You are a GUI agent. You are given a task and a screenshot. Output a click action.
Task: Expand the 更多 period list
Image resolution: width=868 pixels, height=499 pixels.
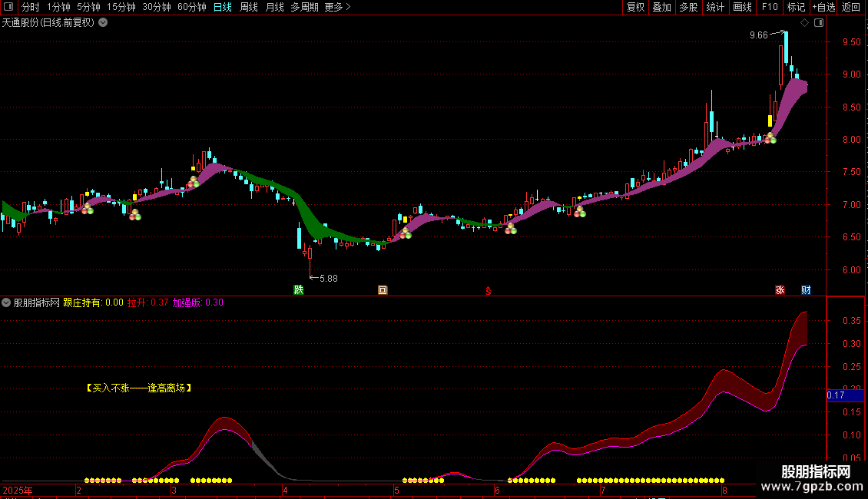[x=337, y=7]
